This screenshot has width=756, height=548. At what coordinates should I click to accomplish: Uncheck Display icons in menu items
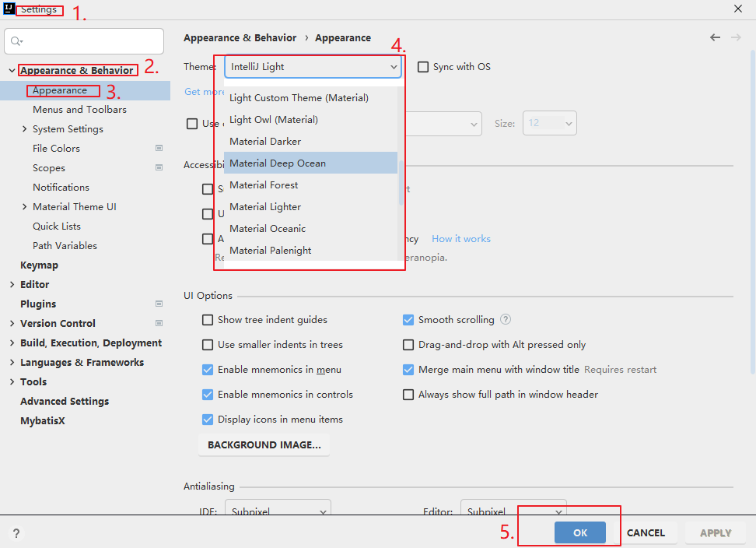pos(208,420)
